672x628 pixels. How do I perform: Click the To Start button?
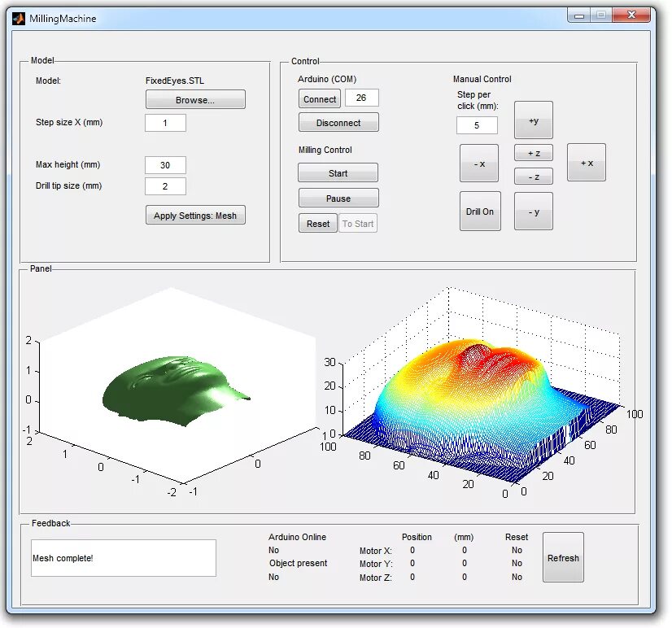tap(358, 223)
